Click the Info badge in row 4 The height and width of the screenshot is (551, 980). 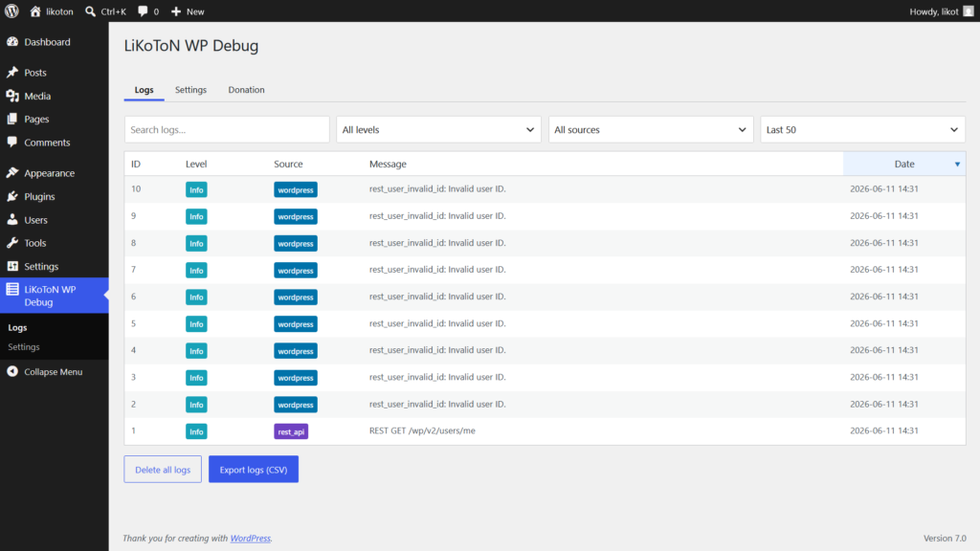pos(196,351)
